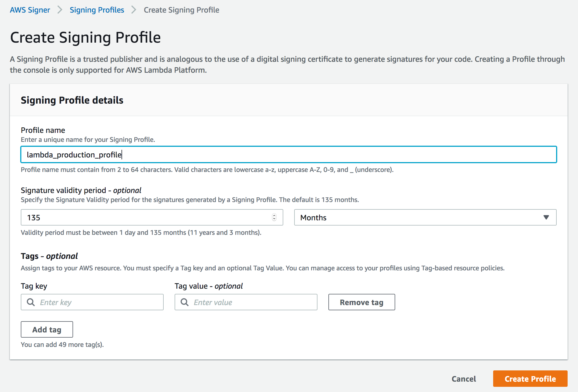Click the search icon in Tag key field

31,302
